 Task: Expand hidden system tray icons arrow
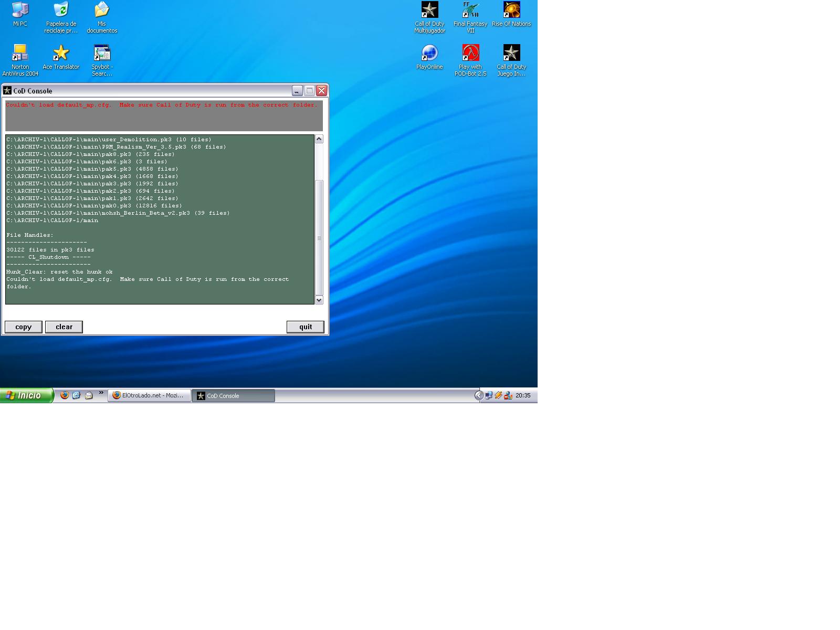coord(479,395)
